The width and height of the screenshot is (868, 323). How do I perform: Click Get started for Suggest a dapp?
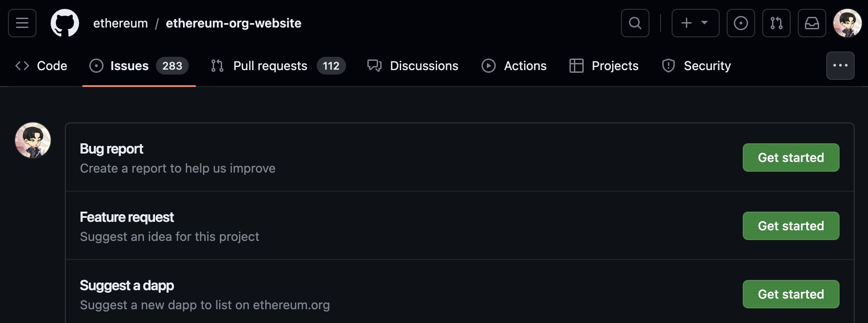click(x=791, y=294)
